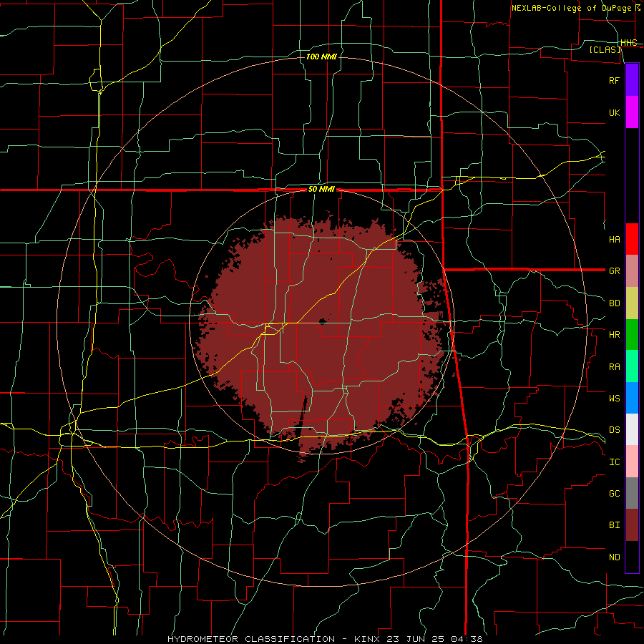
Task: Click the white DS legend swatch
Action: [x=632, y=429]
